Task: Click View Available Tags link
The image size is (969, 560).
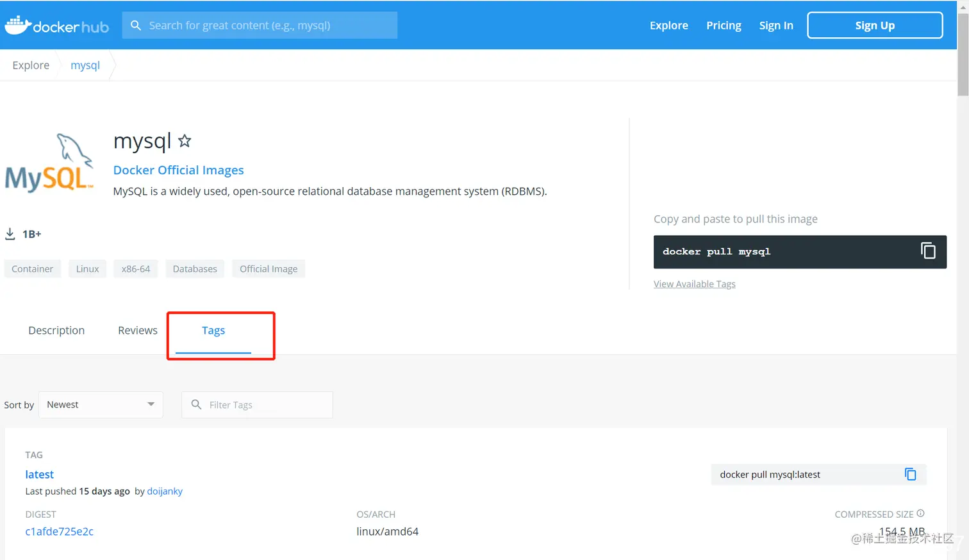Action: [695, 284]
